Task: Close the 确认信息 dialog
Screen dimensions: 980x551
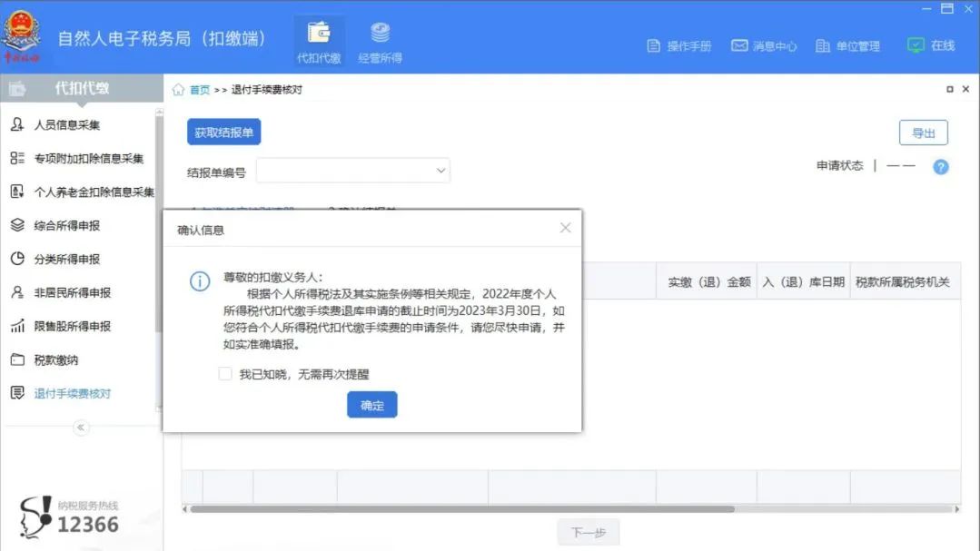Action: click(566, 228)
